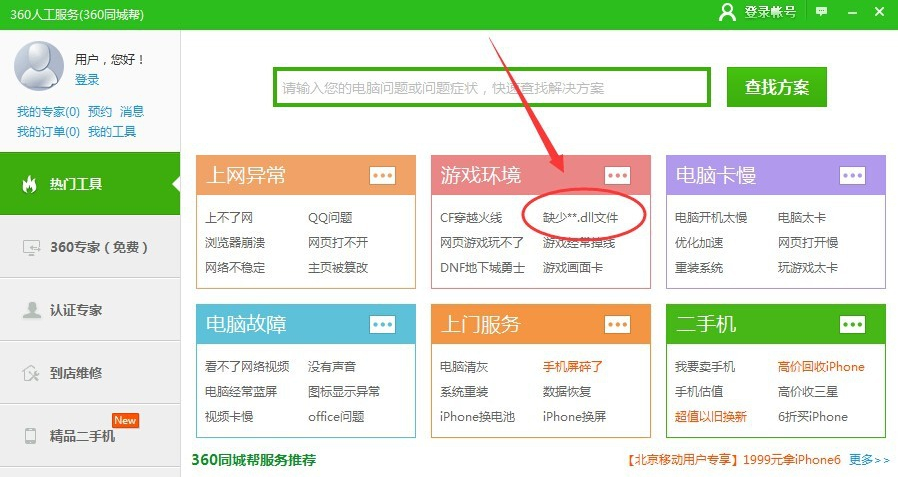The image size is (898, 477).
Task: Click the 我的订单(0) link
Action: pyautogui.click(x=48, y=131)
